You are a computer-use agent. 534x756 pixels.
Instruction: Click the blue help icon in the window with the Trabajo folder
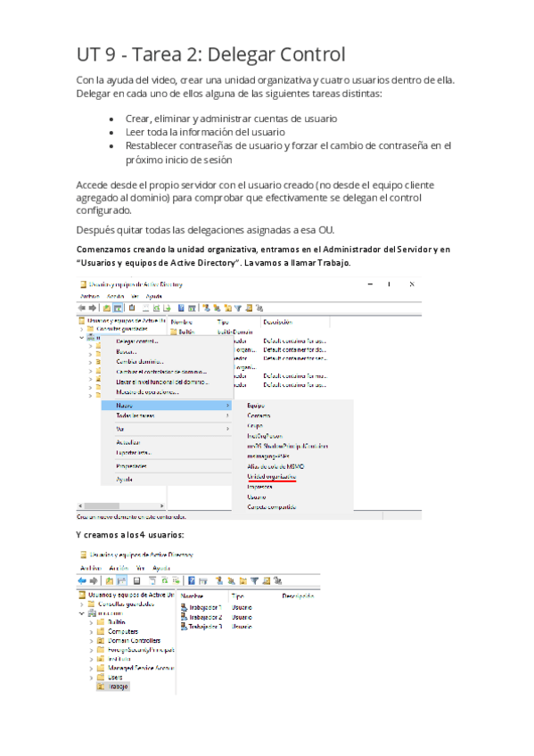(x=192, y=580)
